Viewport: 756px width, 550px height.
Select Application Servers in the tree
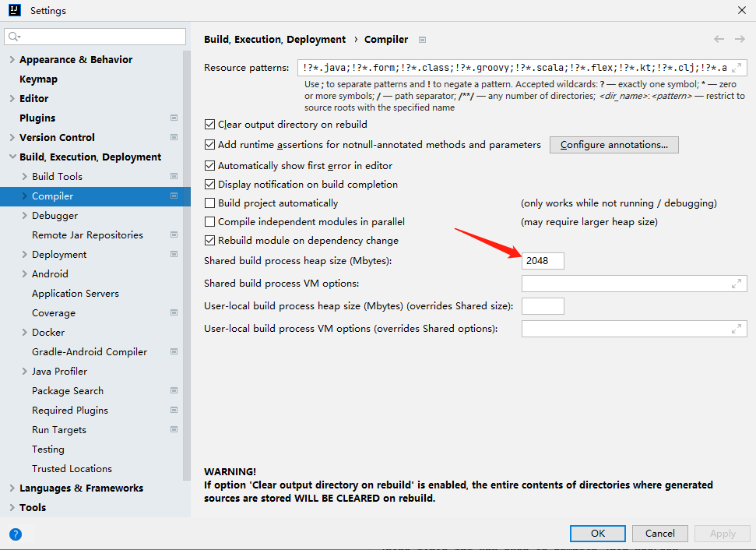pyautogui.click(x=76, y=294)
